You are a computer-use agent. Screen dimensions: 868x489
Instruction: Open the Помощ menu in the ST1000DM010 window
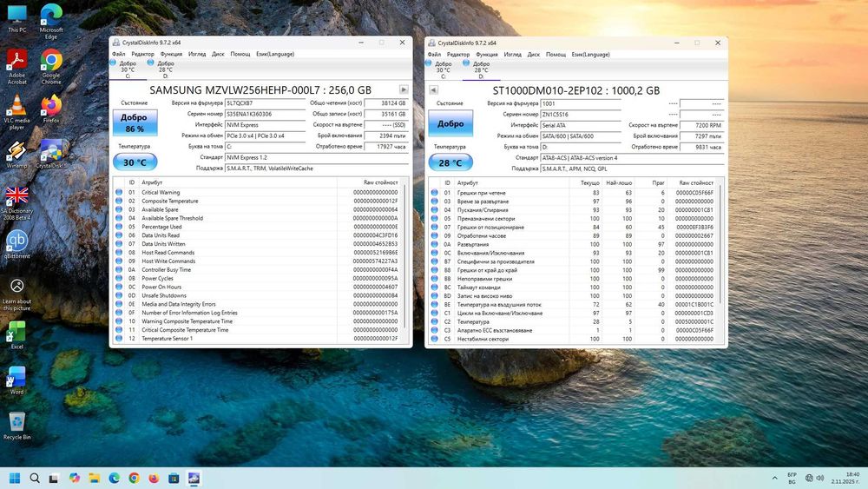click(x=556, y=54)
